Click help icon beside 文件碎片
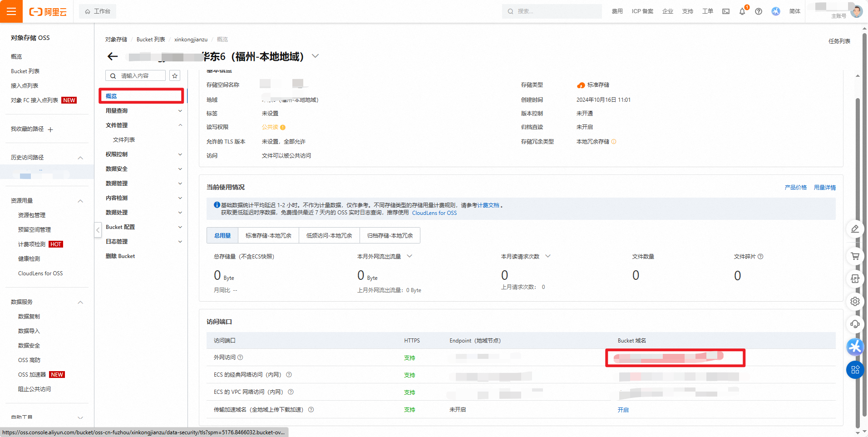The width and height of the screenshot is (868, 437). [x=760, y=257]
